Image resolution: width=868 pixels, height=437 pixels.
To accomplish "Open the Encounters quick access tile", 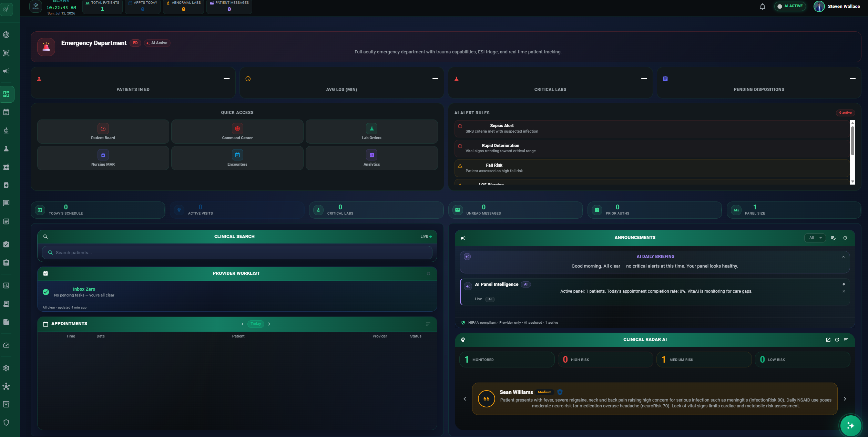I will [x=237, y=158].
